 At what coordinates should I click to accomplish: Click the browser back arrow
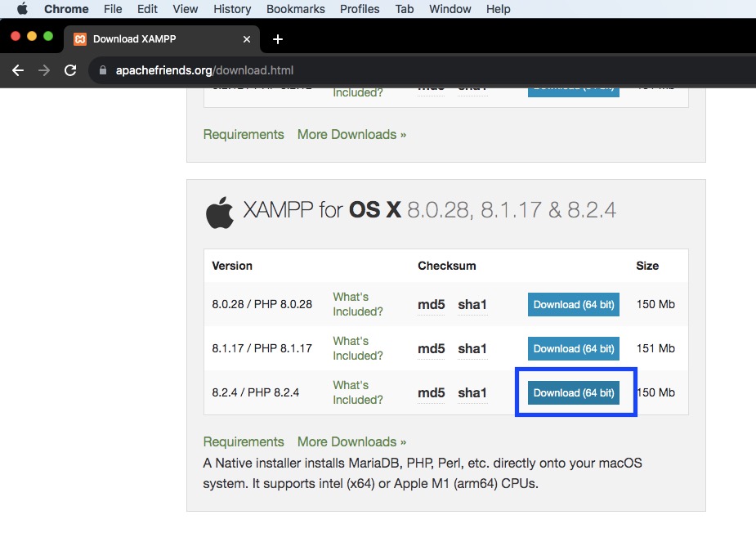point(18,70)
